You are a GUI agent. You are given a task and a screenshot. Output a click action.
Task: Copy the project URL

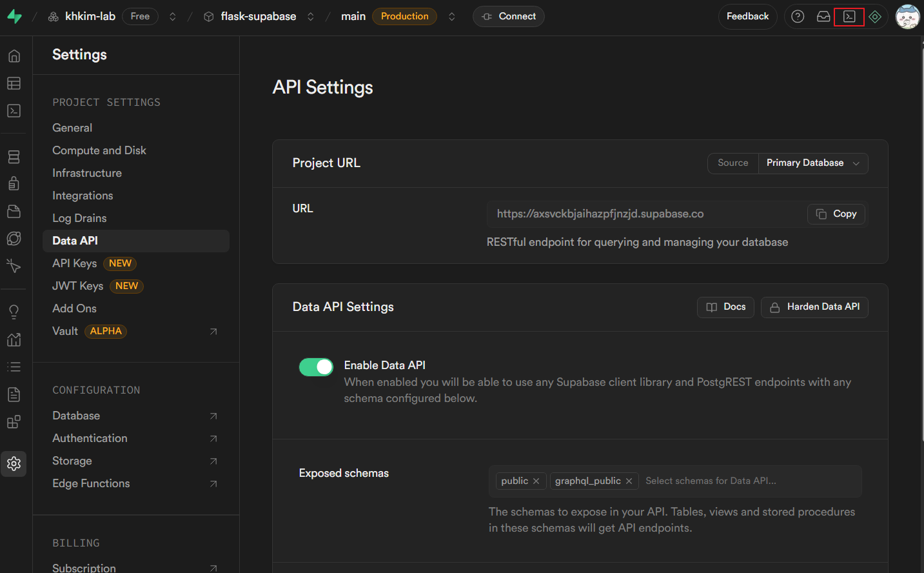click(836, 214)
